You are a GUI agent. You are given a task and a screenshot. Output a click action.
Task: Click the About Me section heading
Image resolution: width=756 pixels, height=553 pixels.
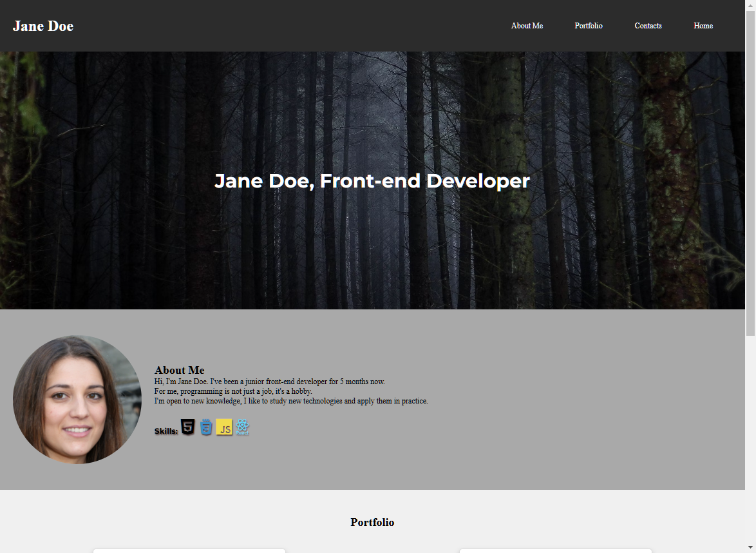(x=180, y=370)
